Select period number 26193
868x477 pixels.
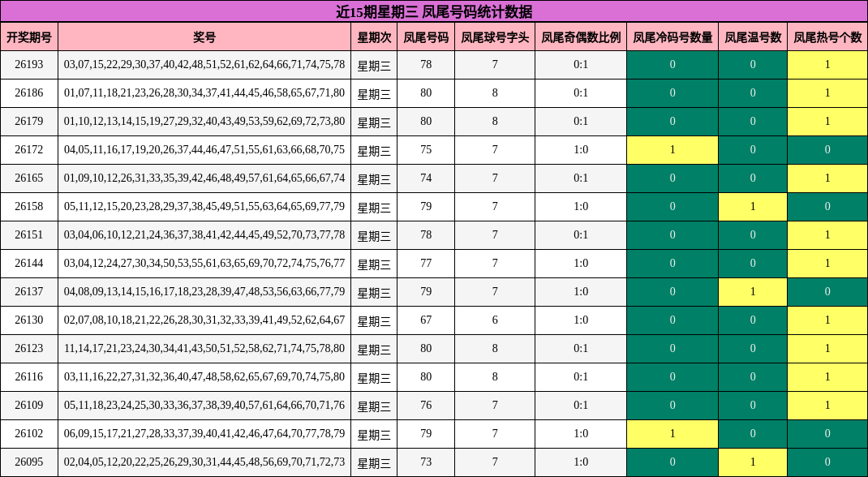[x=28, y=64]
